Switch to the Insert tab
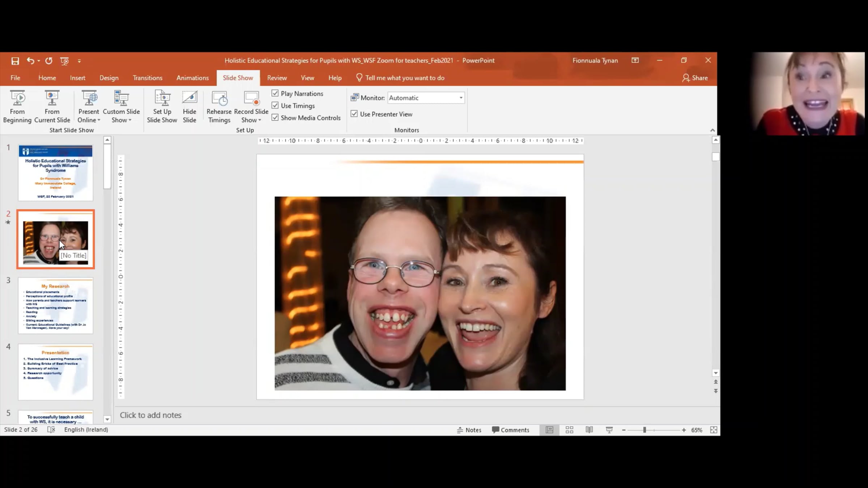The width and height of the screenshot is (868, 488). (78, 78)
